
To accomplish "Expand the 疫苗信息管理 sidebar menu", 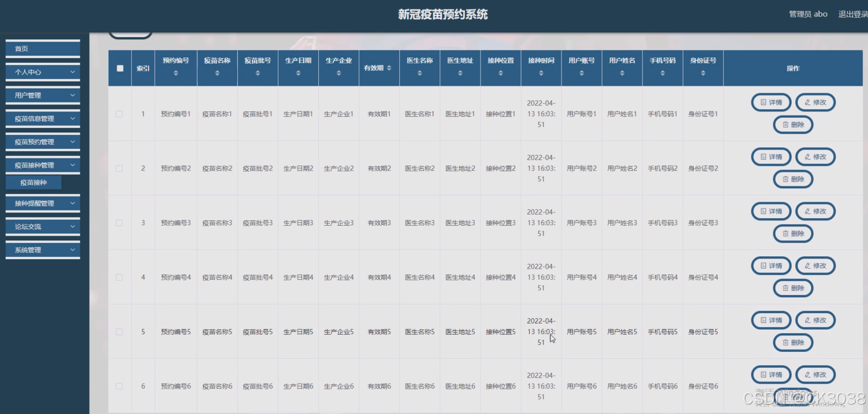I will pos(43,119).
